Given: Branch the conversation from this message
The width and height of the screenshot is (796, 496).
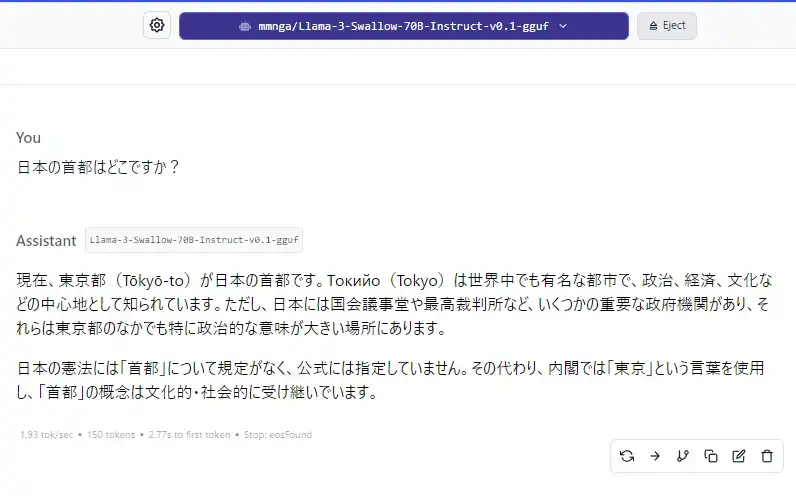Looking at the screenshot, I should click(x=683, y=456).
